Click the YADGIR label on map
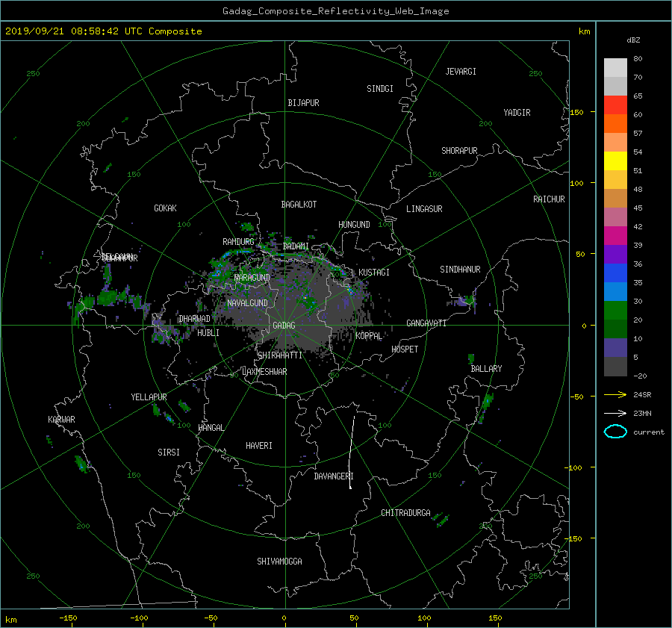Image resolution: width=672 pixels, height=628 pixels. (x=517, y=113)
